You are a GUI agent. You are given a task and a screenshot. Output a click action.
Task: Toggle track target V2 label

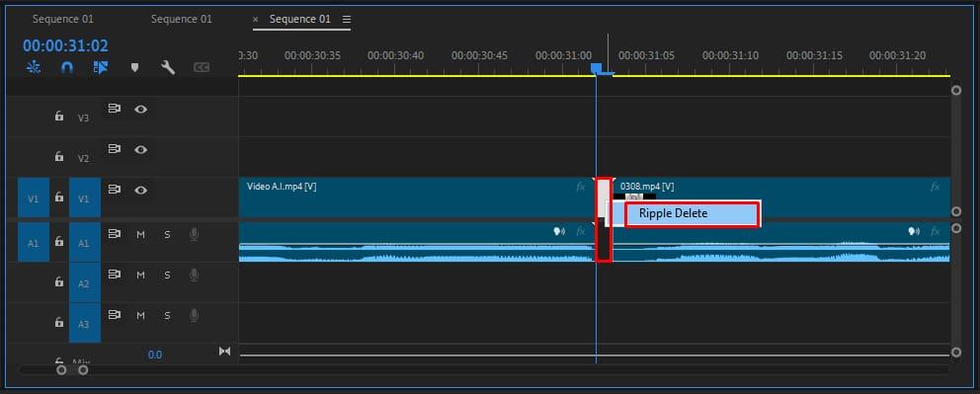pyautogui.click(x=84, y=159)
